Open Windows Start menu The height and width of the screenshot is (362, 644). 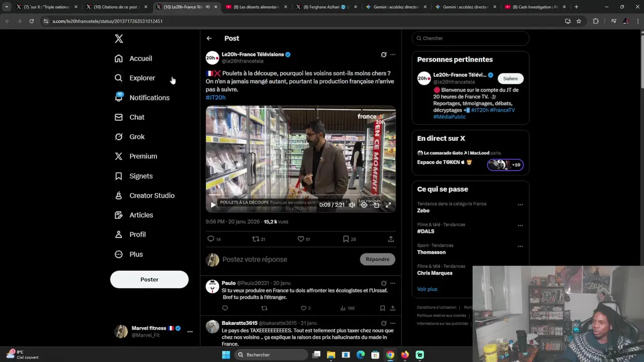226,355
